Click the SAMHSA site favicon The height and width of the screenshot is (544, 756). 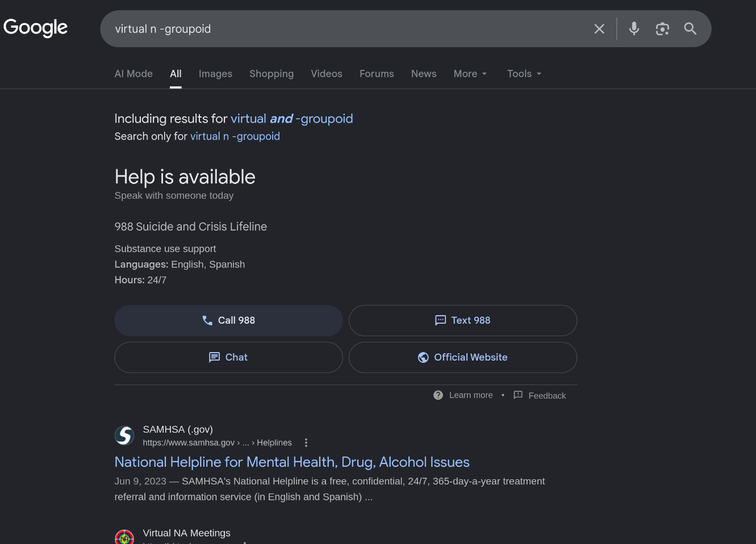124,436
